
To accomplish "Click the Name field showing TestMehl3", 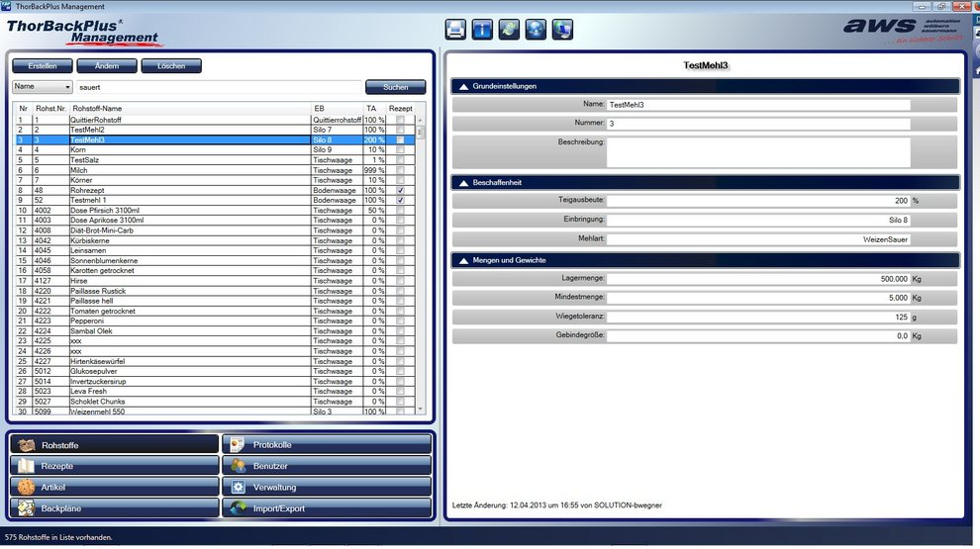I will tap(758, 105).
